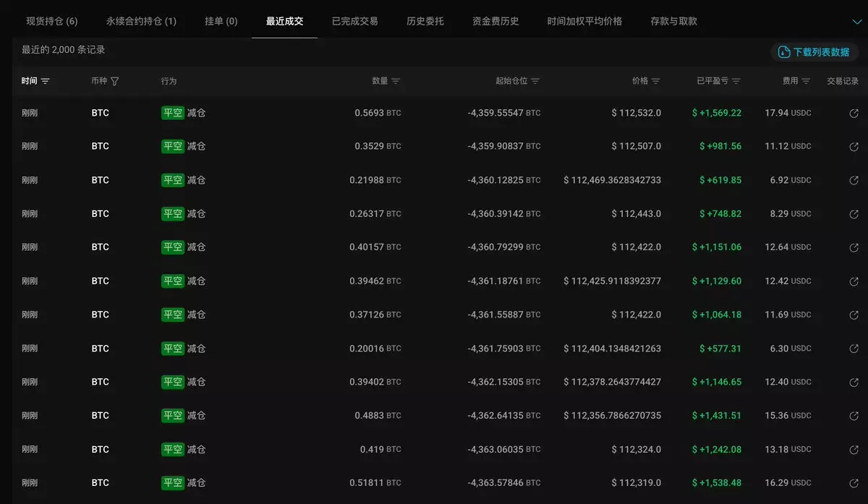Viewport: 868px width, 504px height.
Task: Sort by 已平盈亏 column
Action: coord(736,82)
